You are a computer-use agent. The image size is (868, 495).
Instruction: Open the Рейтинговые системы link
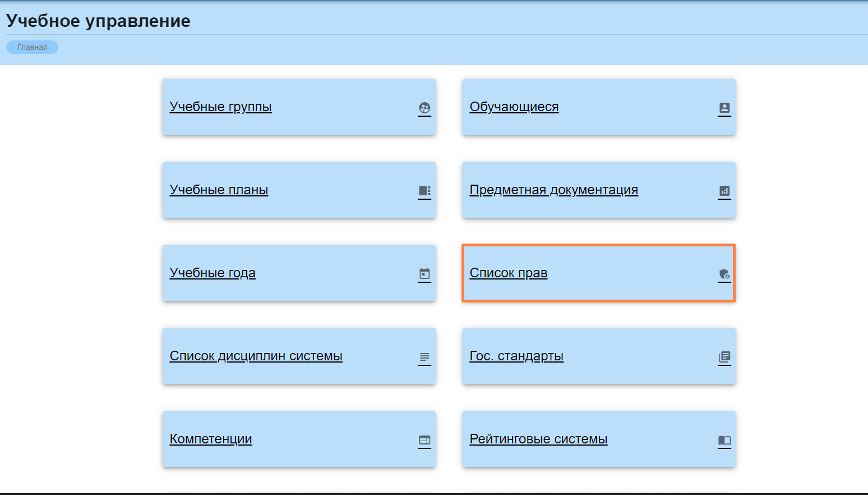pos(538,439)
